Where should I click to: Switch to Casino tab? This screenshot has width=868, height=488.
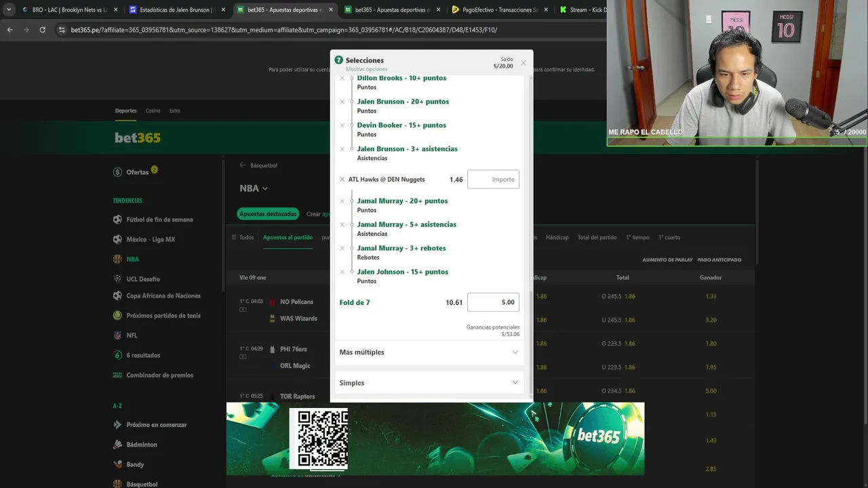tap(153, 110)
